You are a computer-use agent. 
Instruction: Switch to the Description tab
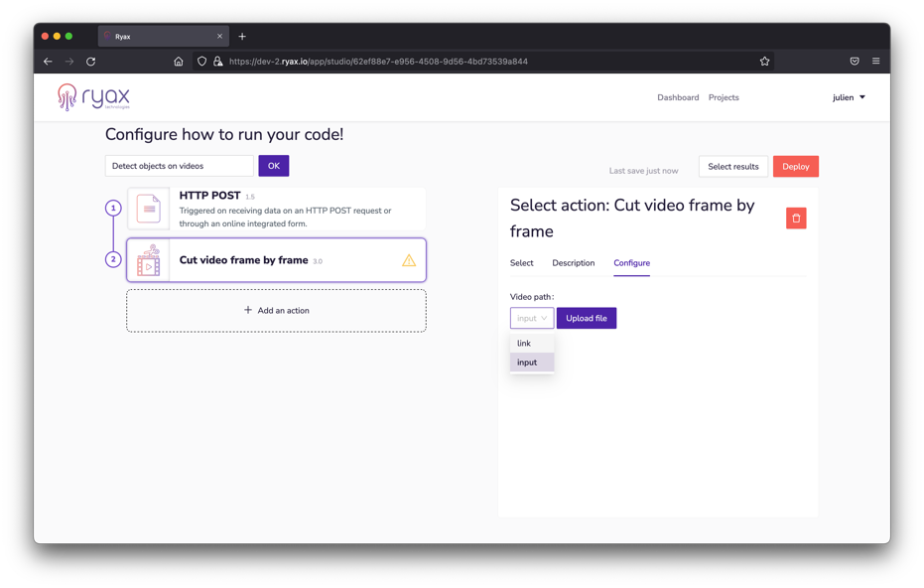(573, 263)
